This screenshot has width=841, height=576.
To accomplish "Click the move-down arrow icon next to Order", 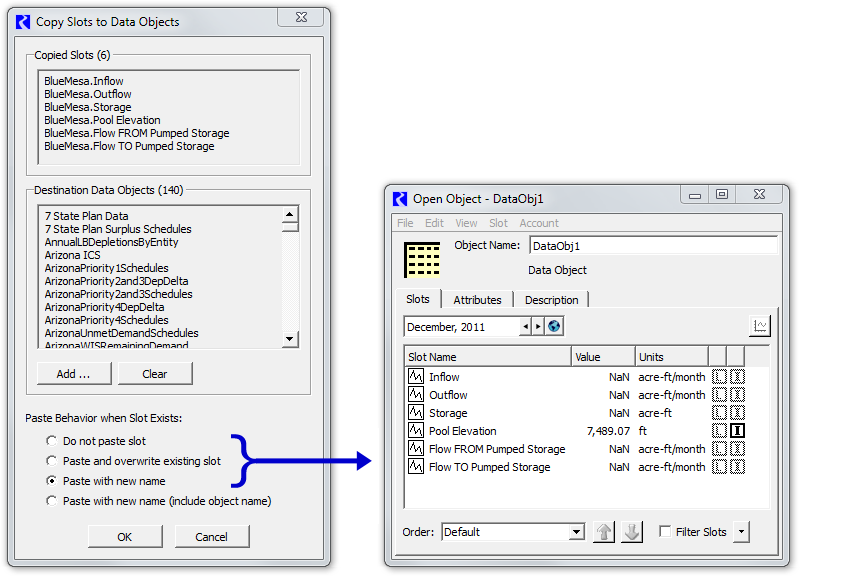I will pos(632,531).
